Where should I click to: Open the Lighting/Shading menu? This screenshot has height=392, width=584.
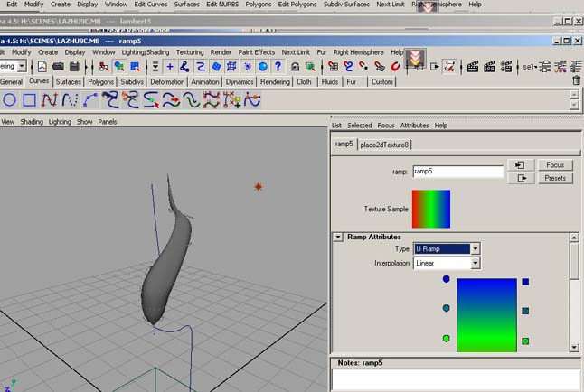[146, 52]
